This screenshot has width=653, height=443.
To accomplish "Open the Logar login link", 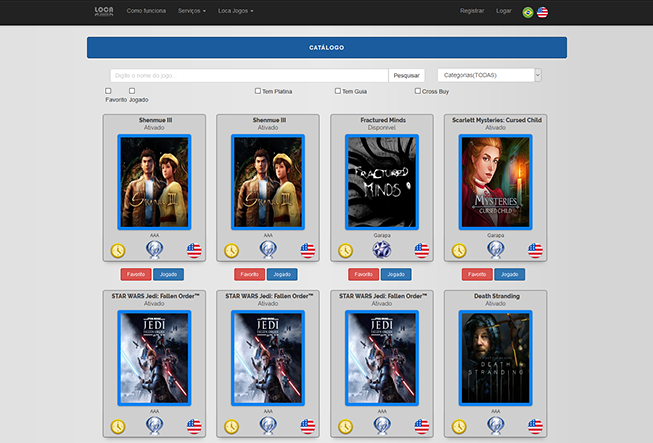I will 503,11.
